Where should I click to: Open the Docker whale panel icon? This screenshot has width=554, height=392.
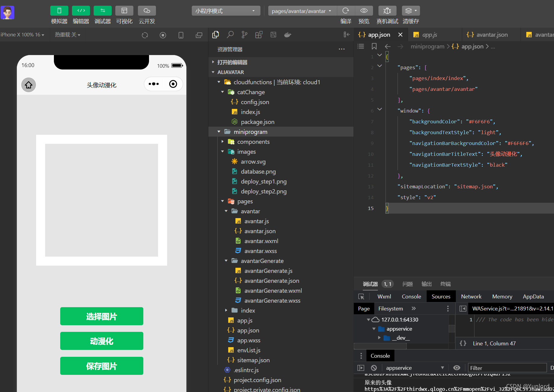coord(288,35)
